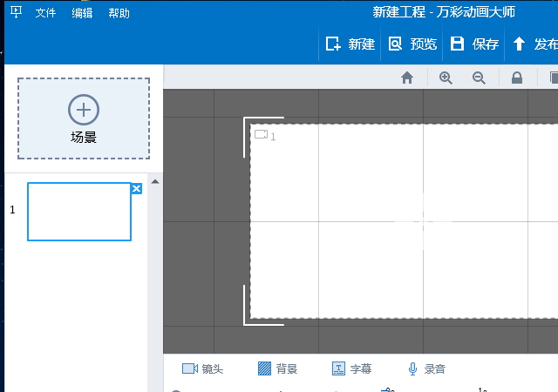Viewport: 558px width, 392px height.
Task: Zoom in on the canvas
Action: [x=446, y=78]
